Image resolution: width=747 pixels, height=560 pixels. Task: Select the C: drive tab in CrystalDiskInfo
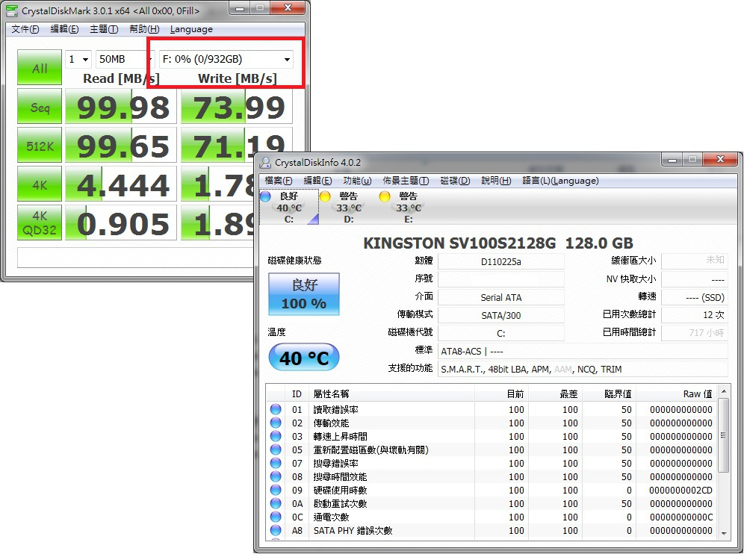289,207
